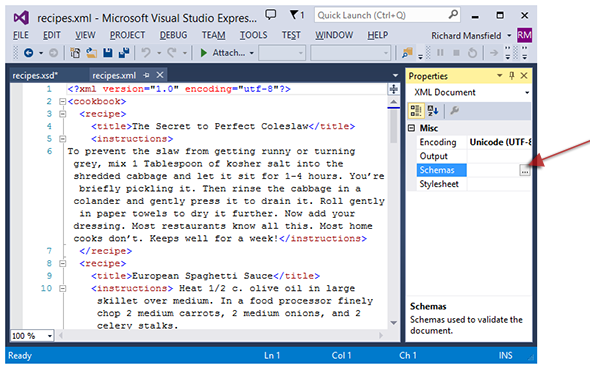The height and width of the screenshot is (371, 590).
Task: Sort properties alphabetically with A-Z icon
Action: coord(433,111)
